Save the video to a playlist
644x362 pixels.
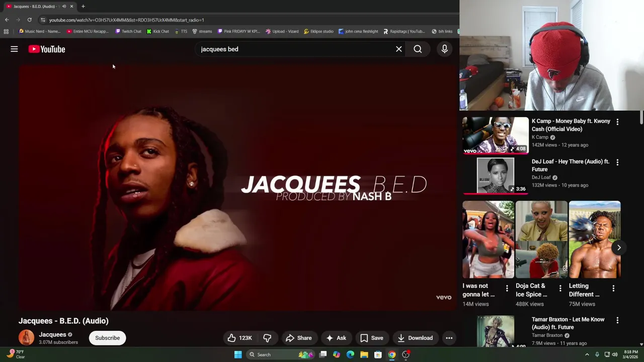[372, 338]
